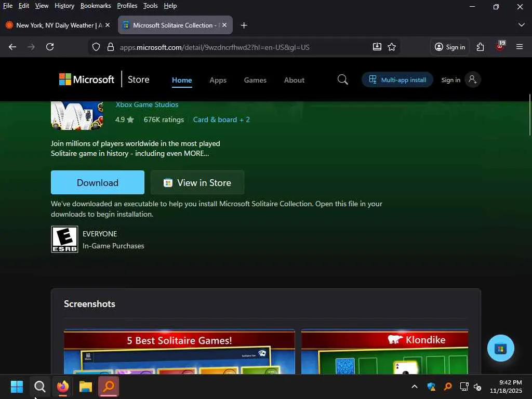532x399 pixels.
Task: Switch to New York, NY Daily Weather tab
Action: pyautogui.click(x=58, y=25)
